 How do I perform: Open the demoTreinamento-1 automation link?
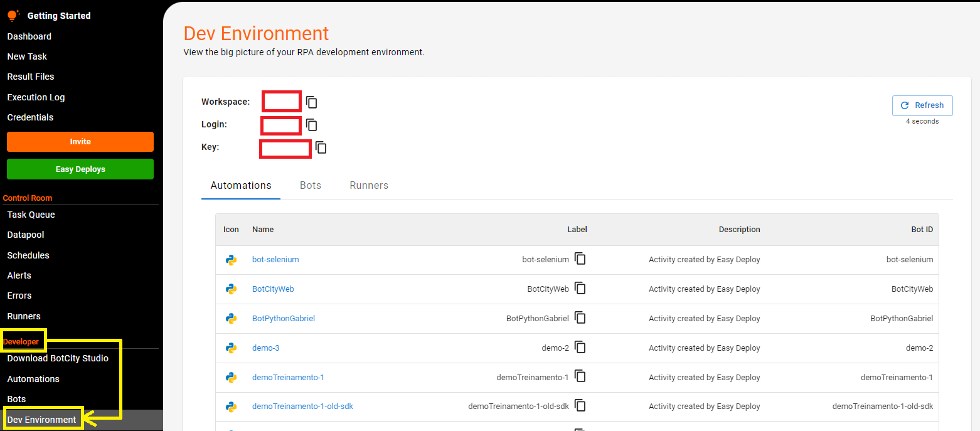pyautogui.click(x=288, y=377)
